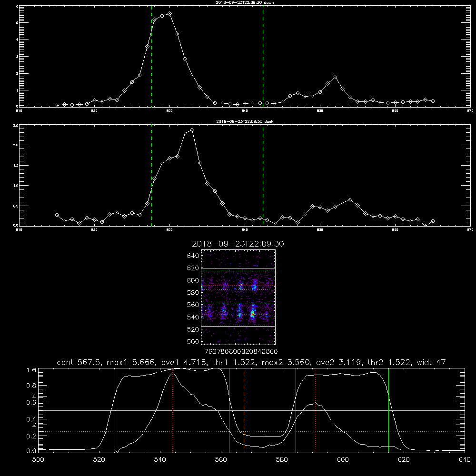Click the secondary peak diamond near 854 in dusk plot

coord(350,200)
